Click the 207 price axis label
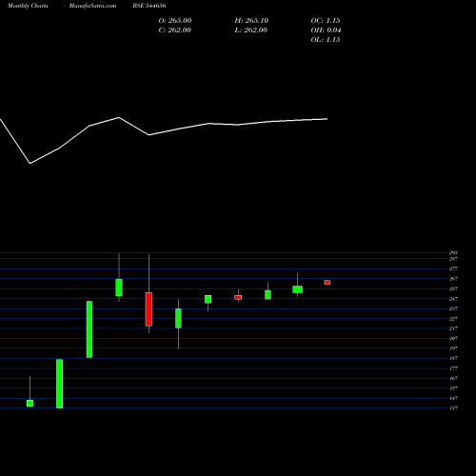Image resolution: width=476 pixels, height=476 pixels. coord(453,338)
